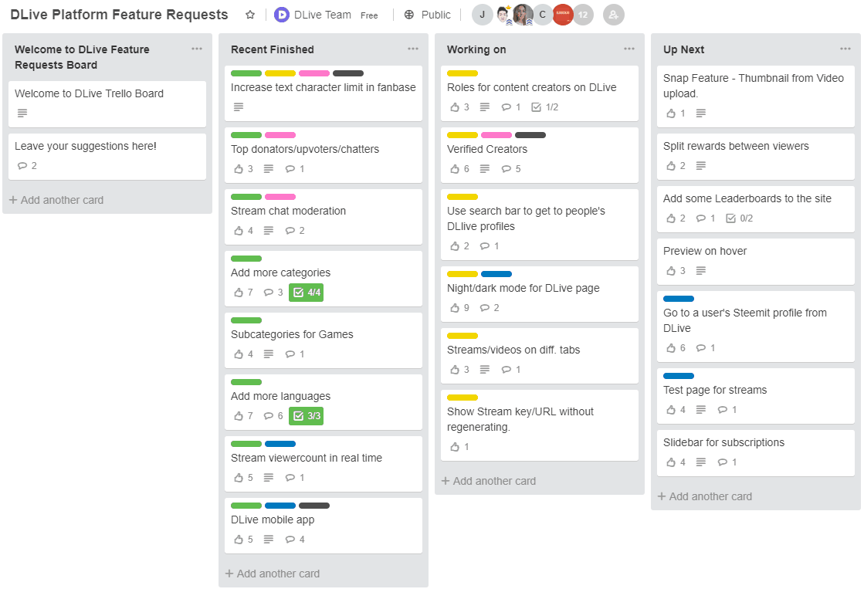Click dark label on DLive mobile app card
The height and width of the screenshot is (616, 864).
[314, 506]
